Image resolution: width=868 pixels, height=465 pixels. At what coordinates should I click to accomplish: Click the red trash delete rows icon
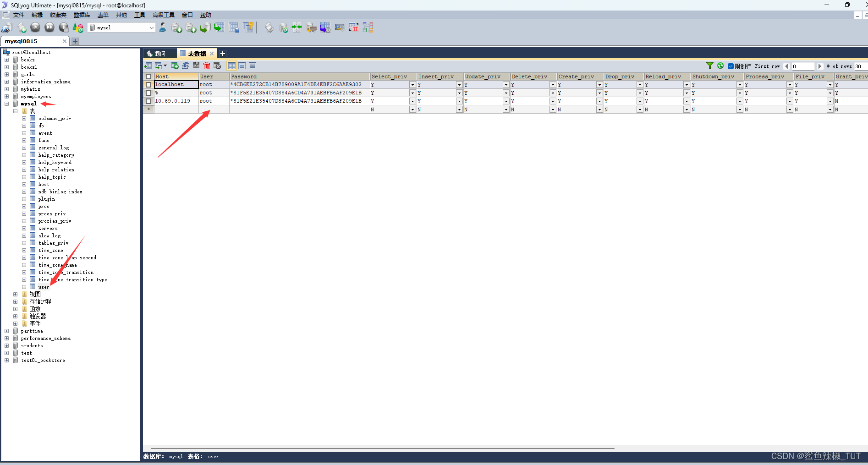(x=207, y=66)
